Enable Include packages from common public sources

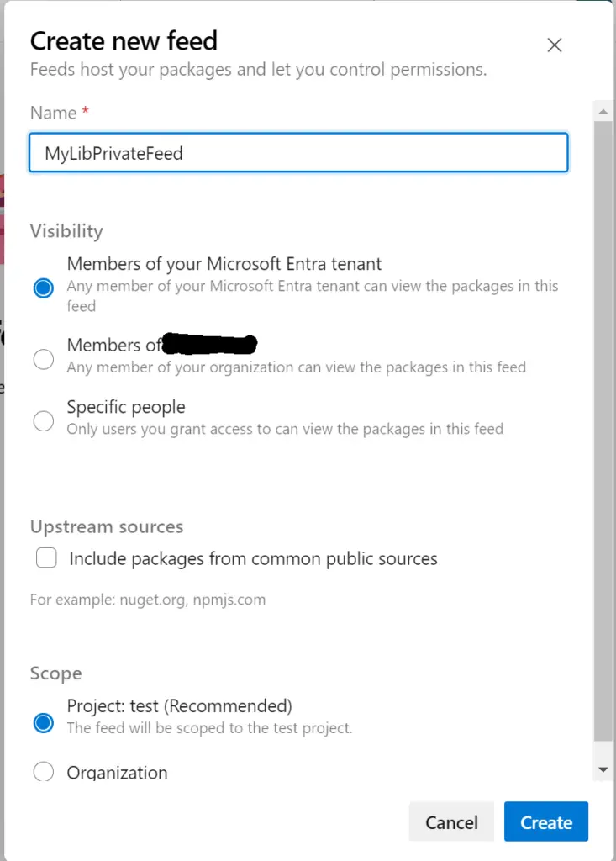pyautogui.click(x=47, y=558)
